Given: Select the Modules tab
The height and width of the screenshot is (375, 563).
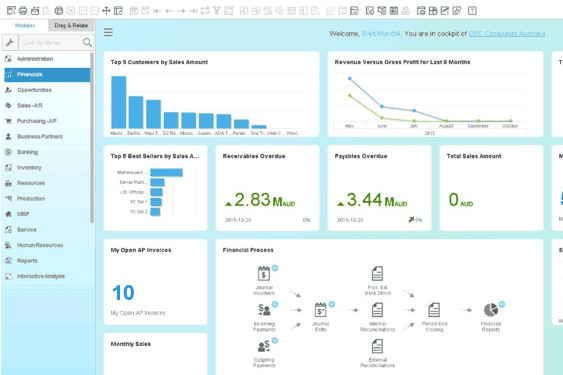Looking at the screenshot, I should coord(25,26).
